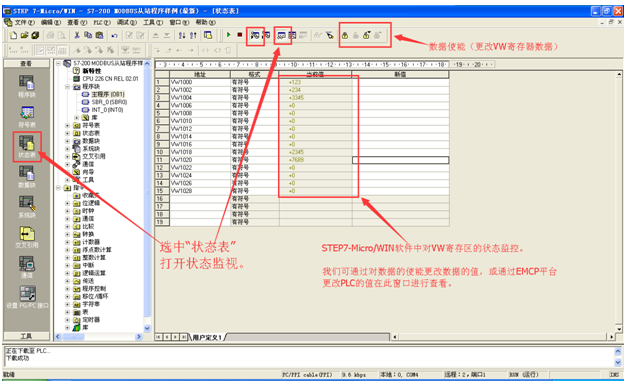Click the new value cell for VW1020
The height and width of the screenshot is (385, 629).
(400, 160)
